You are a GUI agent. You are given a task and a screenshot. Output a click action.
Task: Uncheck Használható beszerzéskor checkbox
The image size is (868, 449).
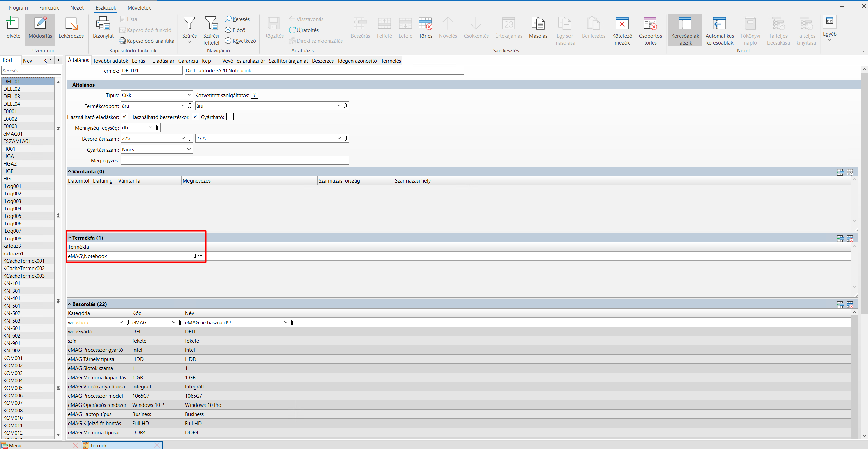pyautogui.click(x=195, y=117)
